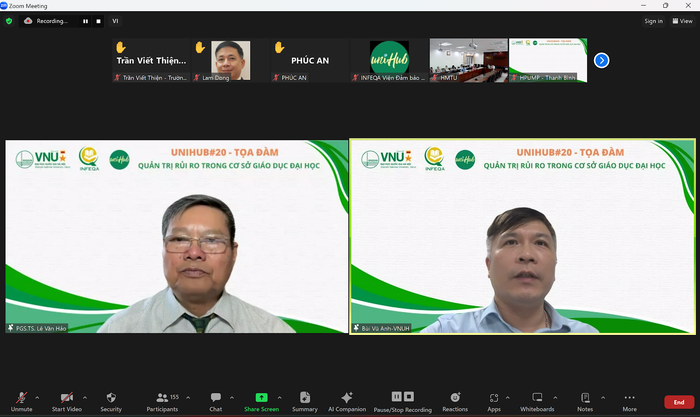Select PHÚC AN participant tile
This screenshot has width=700, height=417.
point(310,60)
